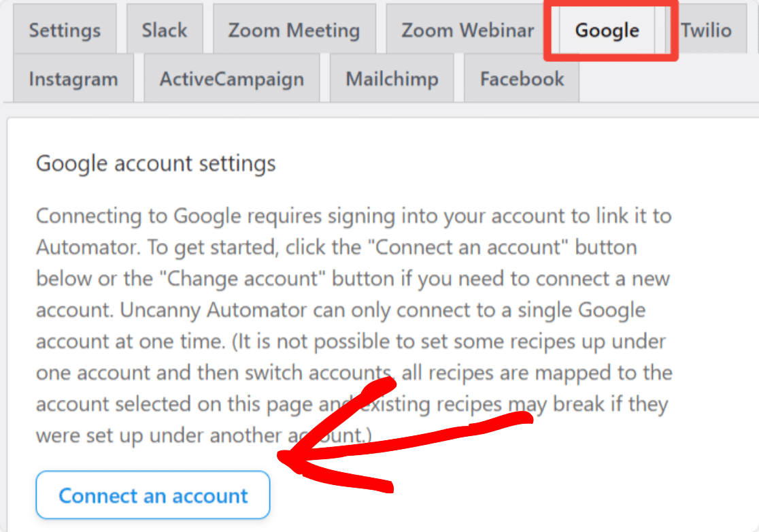
Task: Open the Instagram tab
Action: coord(73,79)
